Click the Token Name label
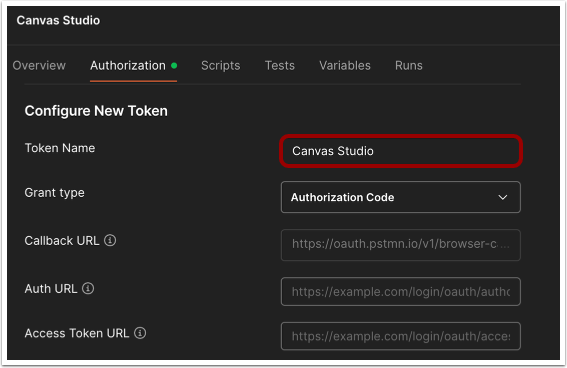567x368 pixels. pyautogui.click(x=60, y=148)
